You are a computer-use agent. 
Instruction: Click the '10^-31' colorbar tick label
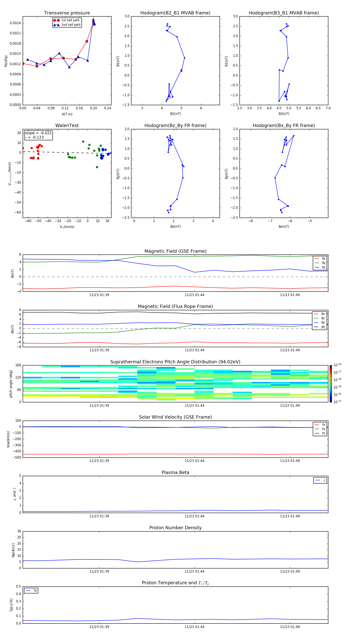tap(337, 402)
